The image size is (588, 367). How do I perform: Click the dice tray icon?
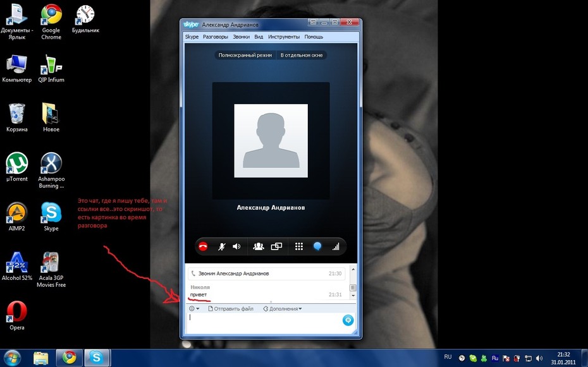tap(462, 358)
